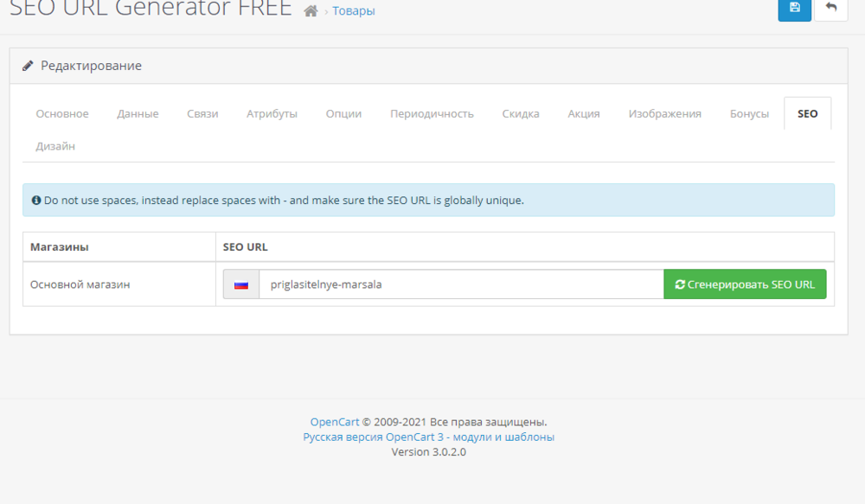Click the info icon in the blue notice

tap(35, 200)
